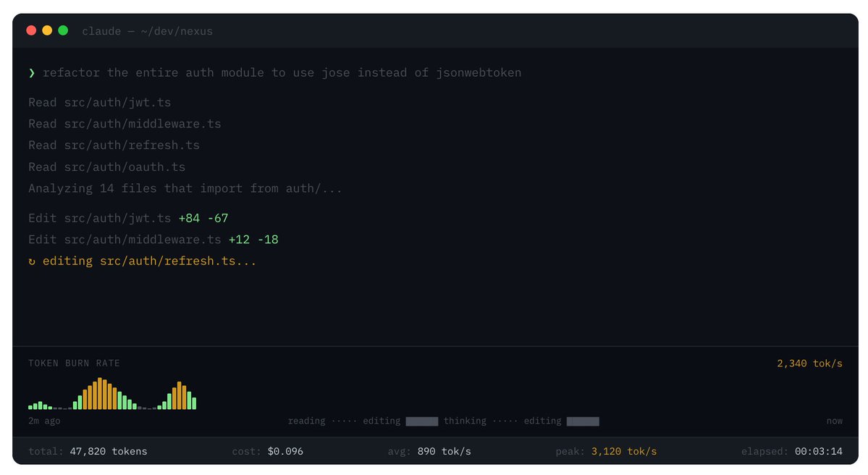This screenshot has height=475, width=868.
Task: Click the gray bar after first editing label
Action: click(x=422, y=421)
